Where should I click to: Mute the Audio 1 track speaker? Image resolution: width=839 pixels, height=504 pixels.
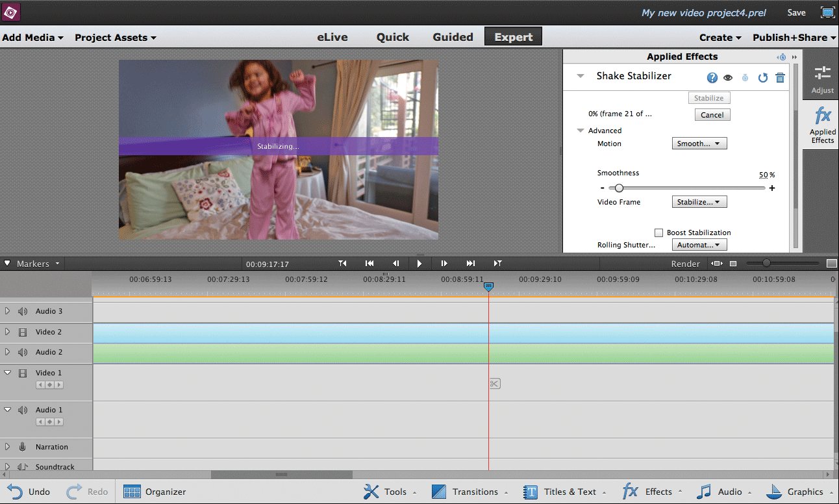[x=23, y=410]
